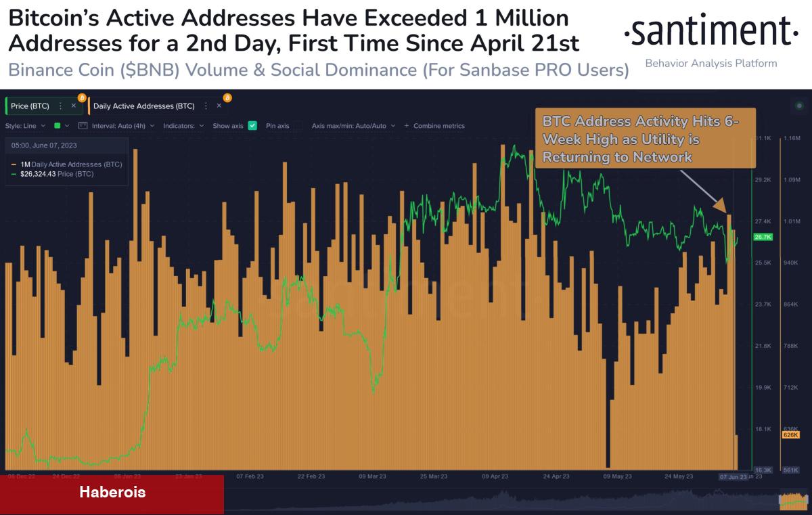
Task: Click the 25 Mar 23 time axis label
Action: click(433, 476)
